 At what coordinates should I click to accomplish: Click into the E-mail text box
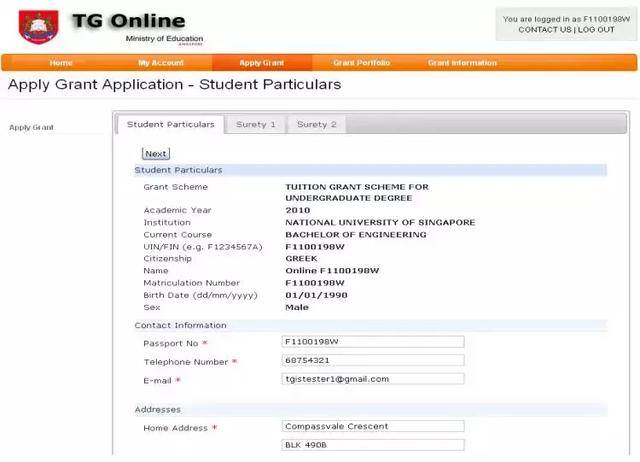coord(373,379)
